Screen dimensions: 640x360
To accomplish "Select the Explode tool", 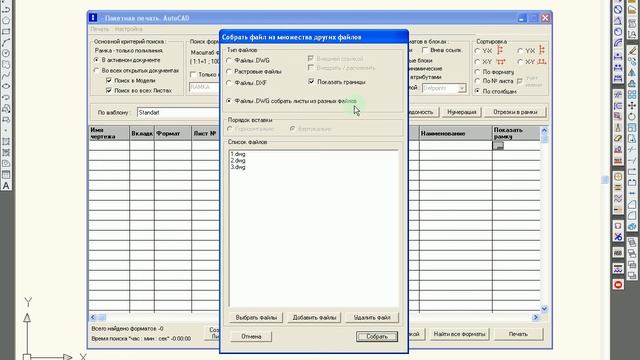I will coord(632,227).
